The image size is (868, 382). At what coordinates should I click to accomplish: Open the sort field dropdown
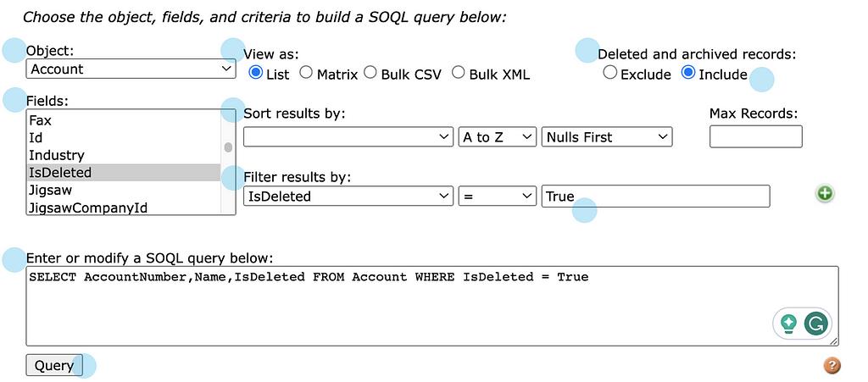[348, 137]
